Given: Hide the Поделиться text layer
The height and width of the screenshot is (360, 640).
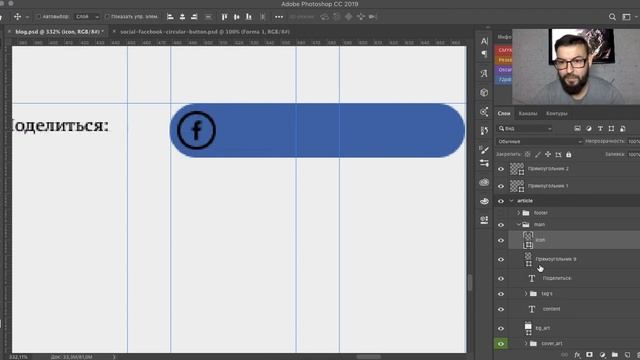Looking at the screenshot, I should coord(501,278).
